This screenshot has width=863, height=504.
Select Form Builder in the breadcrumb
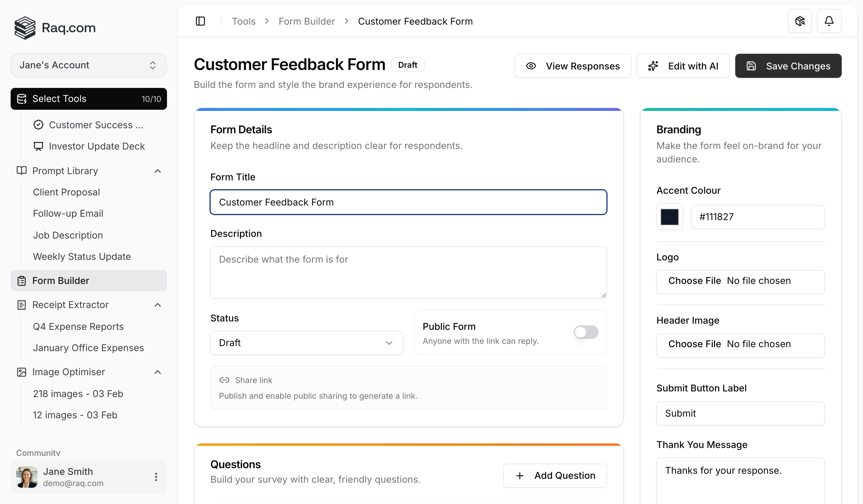pyautogui.click(x=307, y=21)
